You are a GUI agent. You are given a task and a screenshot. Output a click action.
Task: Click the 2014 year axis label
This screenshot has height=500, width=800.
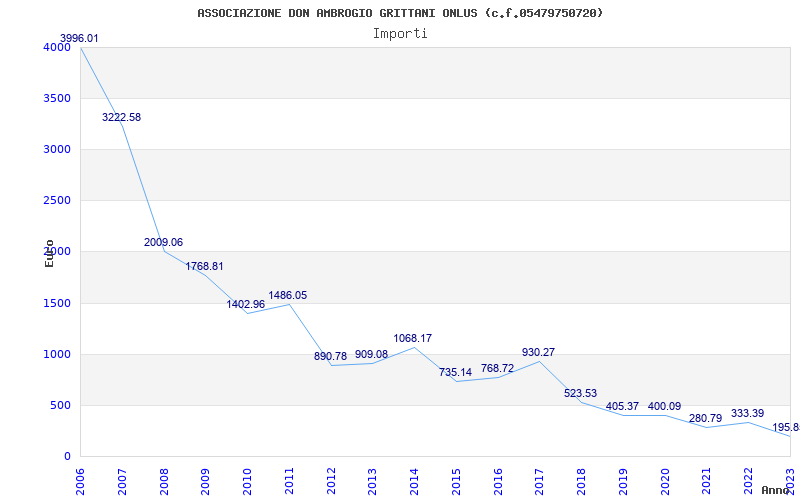point(414,482)
